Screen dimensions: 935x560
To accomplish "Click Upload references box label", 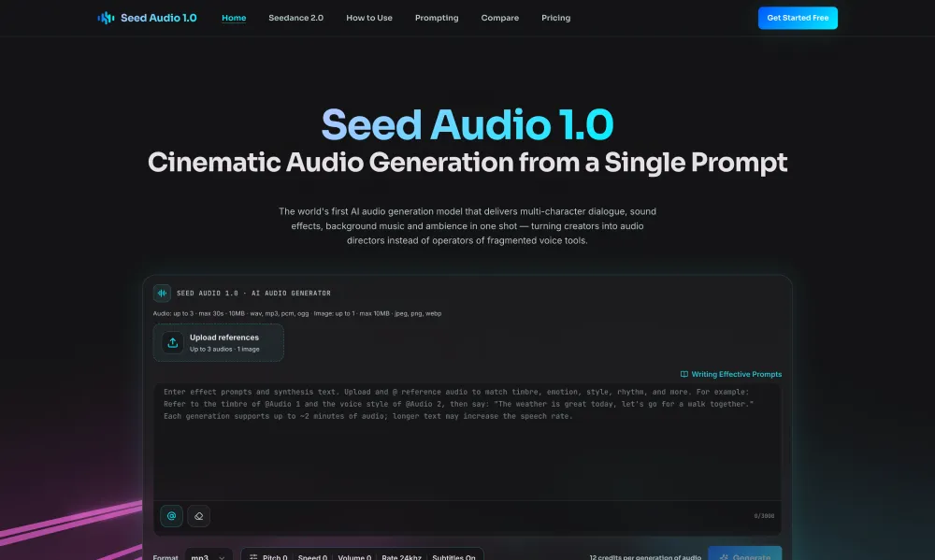I will (224, 337).
